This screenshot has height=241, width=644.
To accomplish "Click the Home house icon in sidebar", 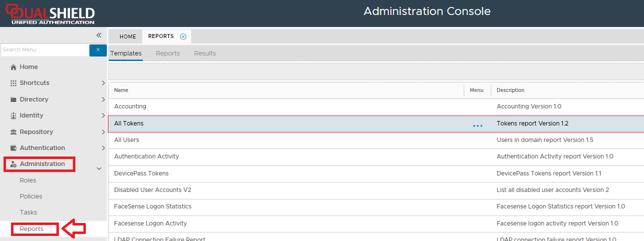I will point(13,67).
